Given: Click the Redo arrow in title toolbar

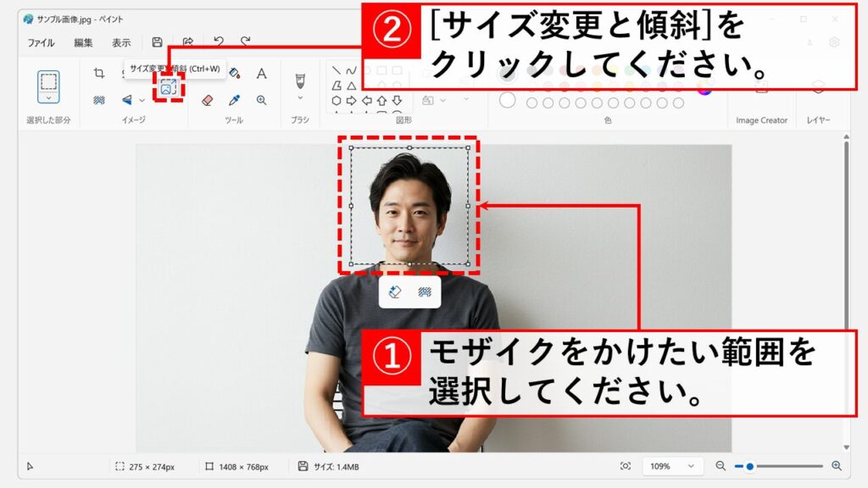Looking at the screenshot, I should click(245, 42).
